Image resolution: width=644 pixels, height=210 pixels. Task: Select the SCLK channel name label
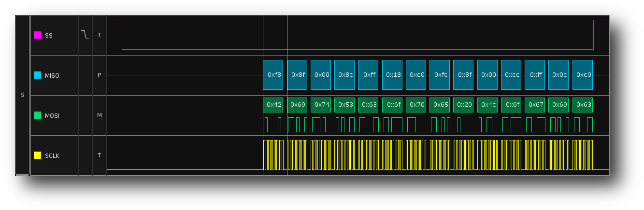52,155
